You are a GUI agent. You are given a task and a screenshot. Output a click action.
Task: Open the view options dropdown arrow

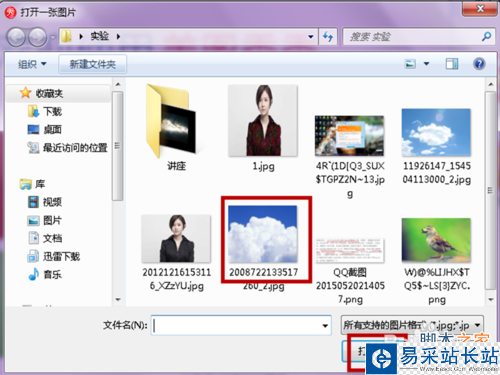(426, 64)
